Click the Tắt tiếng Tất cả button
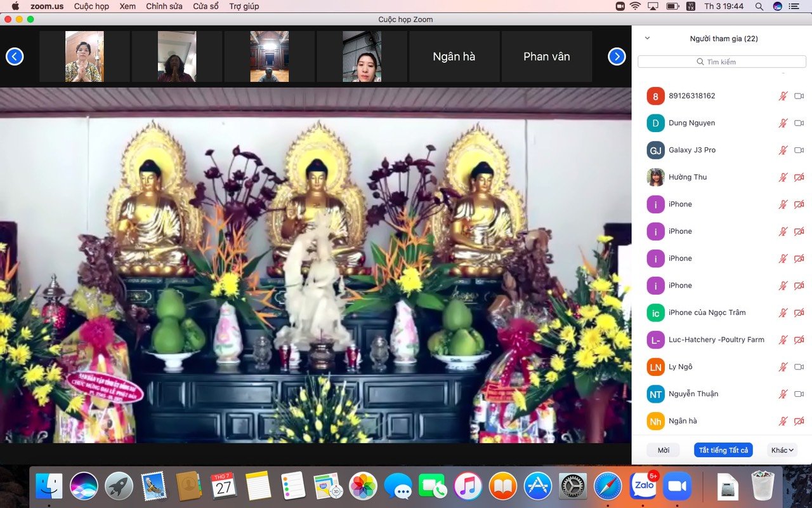 coord(723,450)
